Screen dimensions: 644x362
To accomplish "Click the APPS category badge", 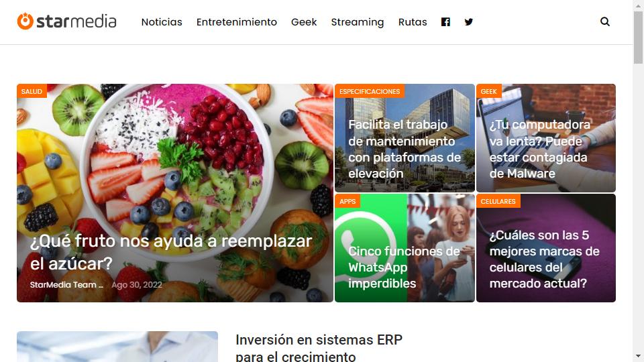I will coord(347,201).
